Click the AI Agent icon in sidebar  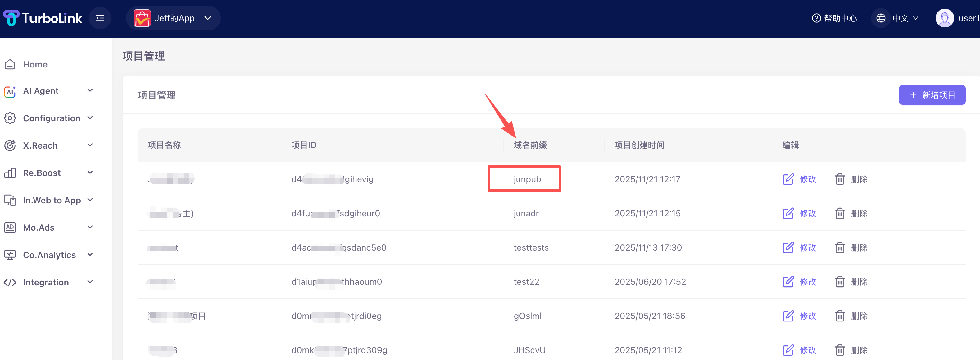click(10, 91)
